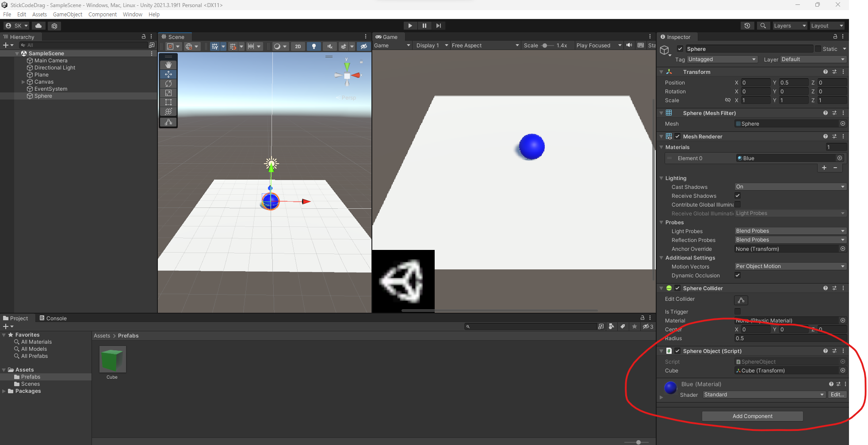
Task: Toggle Receive Shadows checkbox
Action: 738,196
